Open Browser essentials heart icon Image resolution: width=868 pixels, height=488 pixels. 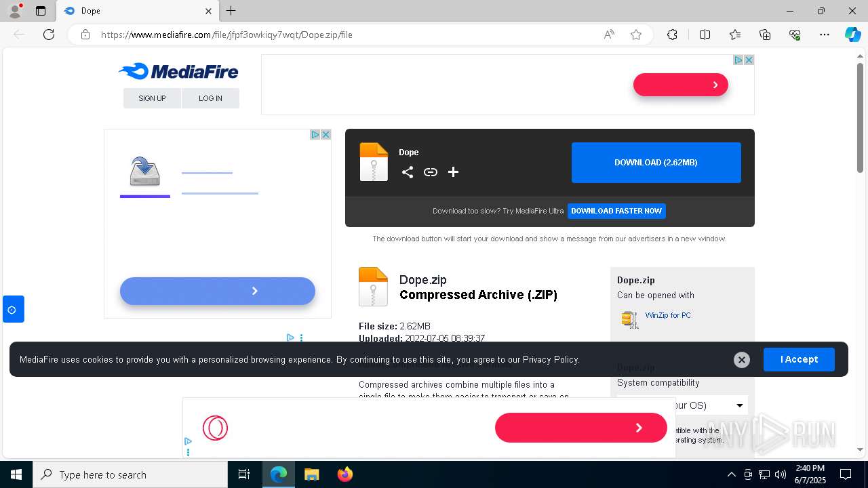[795, 35]
